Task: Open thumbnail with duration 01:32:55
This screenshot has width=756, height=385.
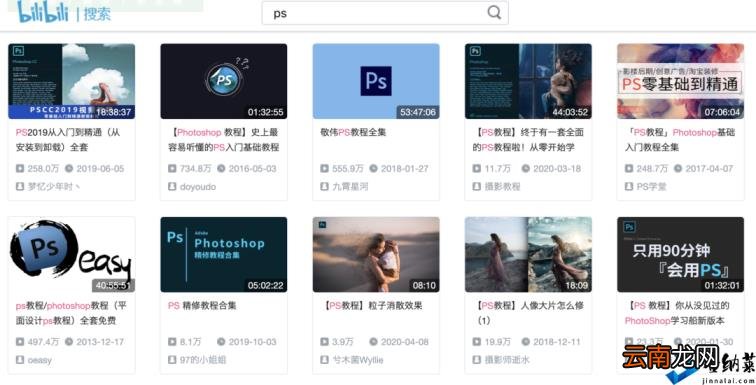Action: pyautogui.click(x=224, y=81)
